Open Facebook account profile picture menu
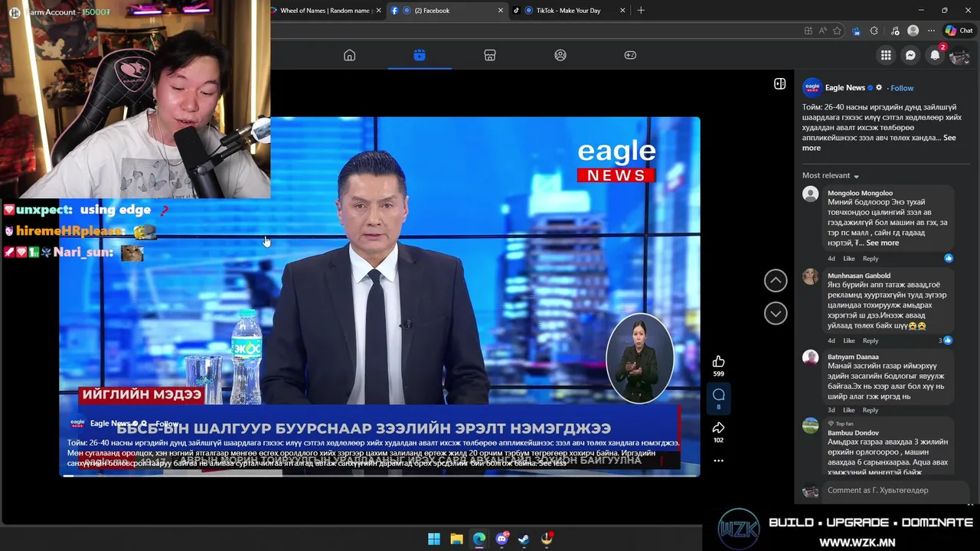This screenshot has height=551, width=980. 959,55
